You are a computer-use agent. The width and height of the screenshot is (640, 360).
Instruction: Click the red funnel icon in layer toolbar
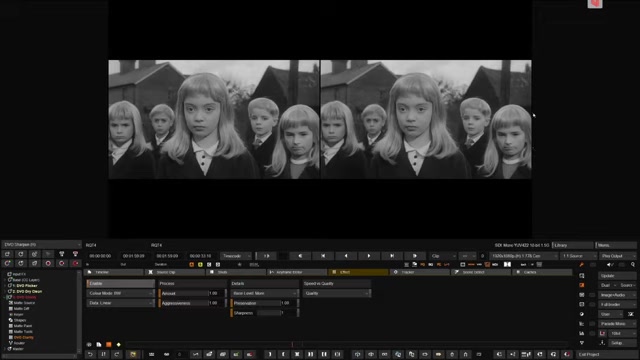click(75, 254)
